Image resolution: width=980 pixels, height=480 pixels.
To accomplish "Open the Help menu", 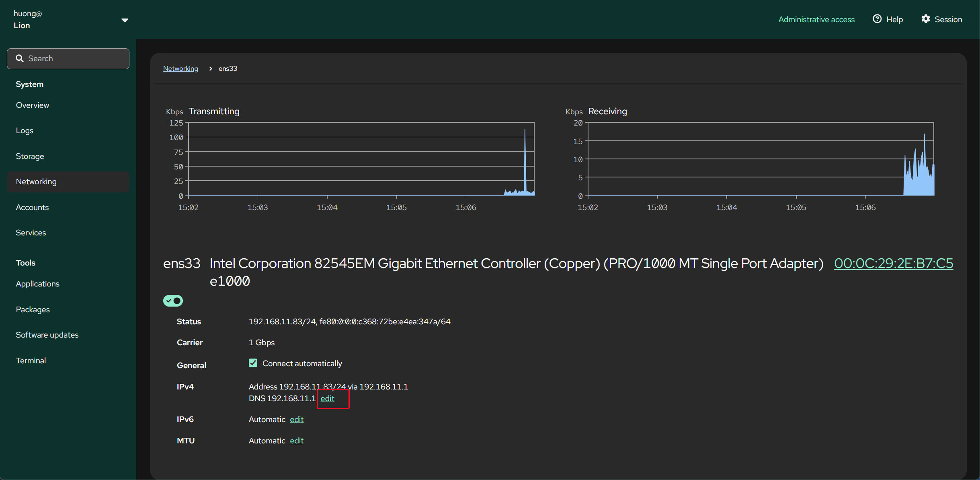I will [x=894, y=19].
